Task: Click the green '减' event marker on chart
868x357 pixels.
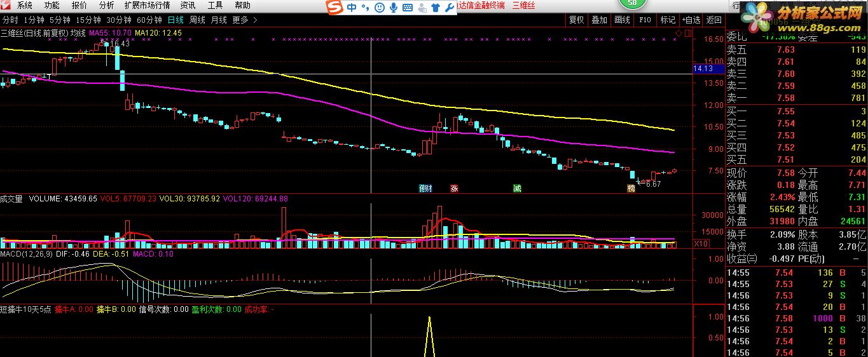Action: tap(518, 188)
